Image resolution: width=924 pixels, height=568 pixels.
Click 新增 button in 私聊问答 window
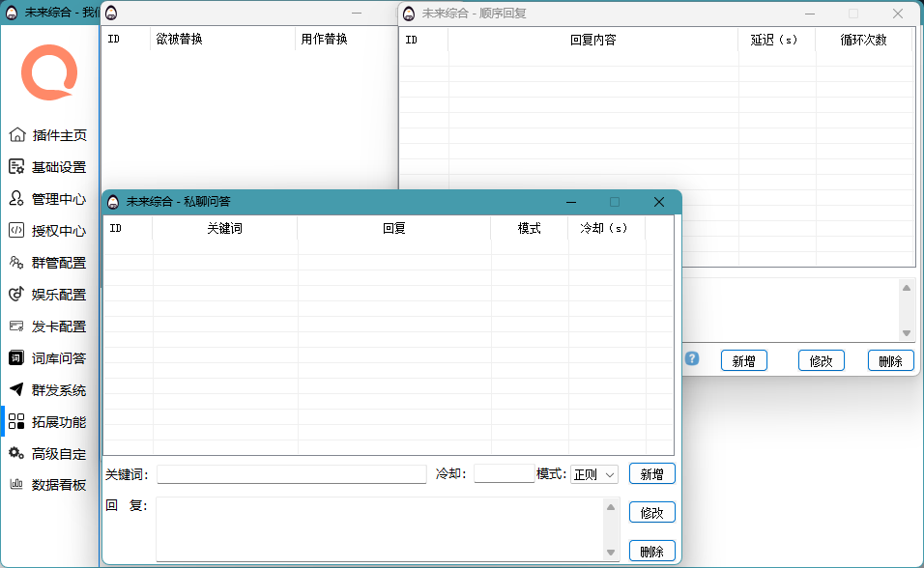pyautogui.click(x=651, y=474)
